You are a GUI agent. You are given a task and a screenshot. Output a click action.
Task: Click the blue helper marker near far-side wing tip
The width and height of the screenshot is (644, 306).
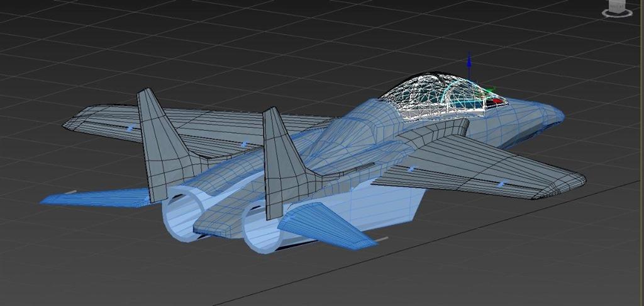130,128
